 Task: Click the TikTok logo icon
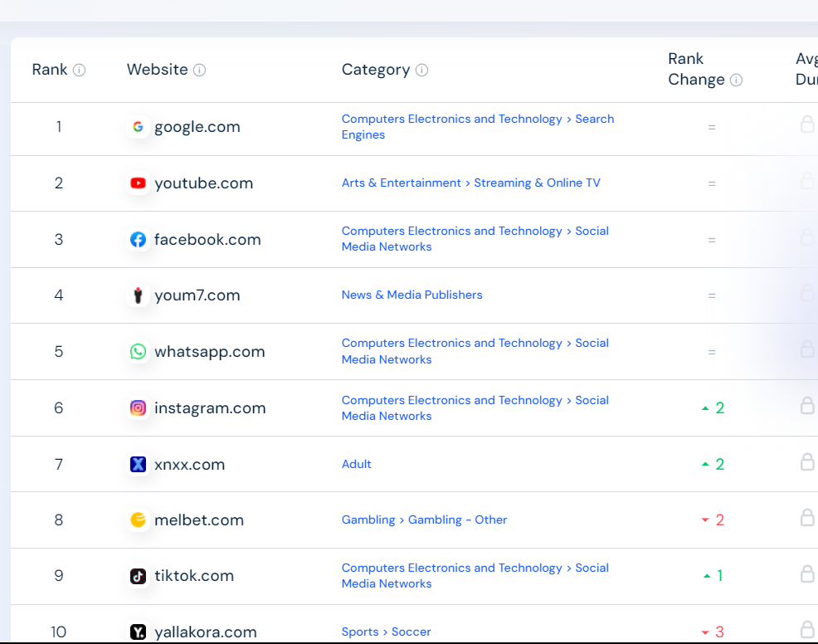tap(139, 576)
